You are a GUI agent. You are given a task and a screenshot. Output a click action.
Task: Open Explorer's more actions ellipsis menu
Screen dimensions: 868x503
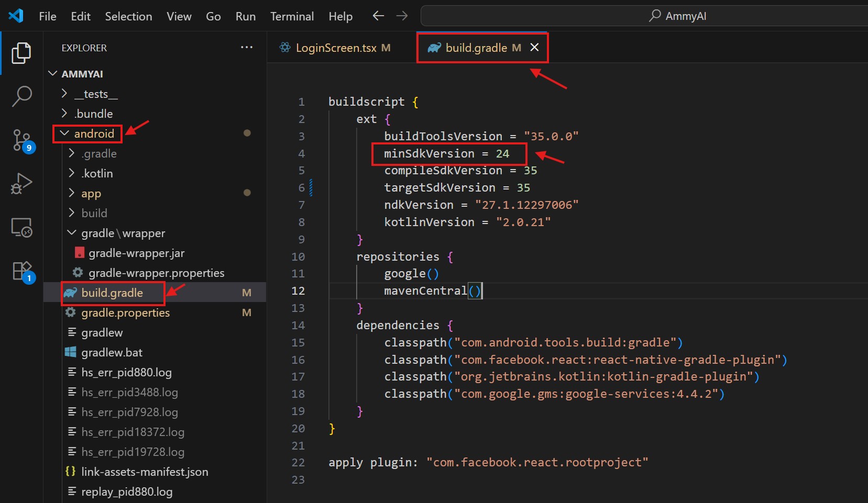click(247, 48)
